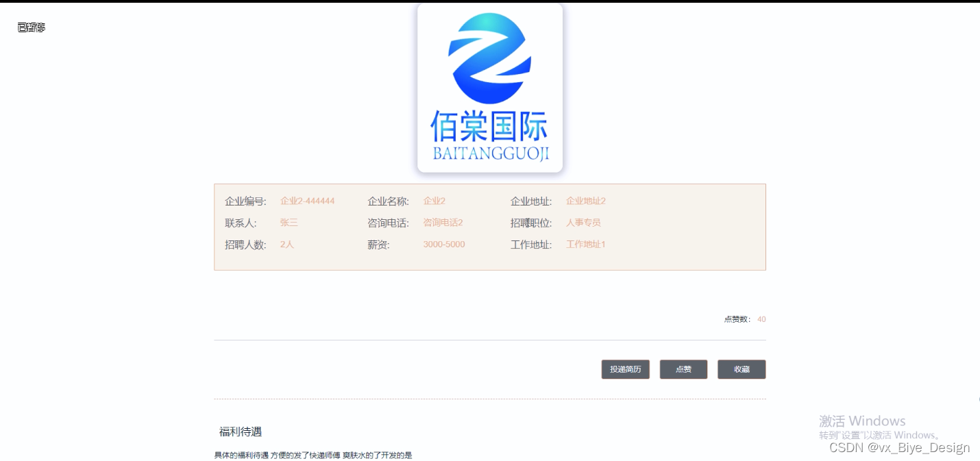Screen dimensions: 980x461
Task: Click the 收藏 favorite button
Action: tap(742, 369)
